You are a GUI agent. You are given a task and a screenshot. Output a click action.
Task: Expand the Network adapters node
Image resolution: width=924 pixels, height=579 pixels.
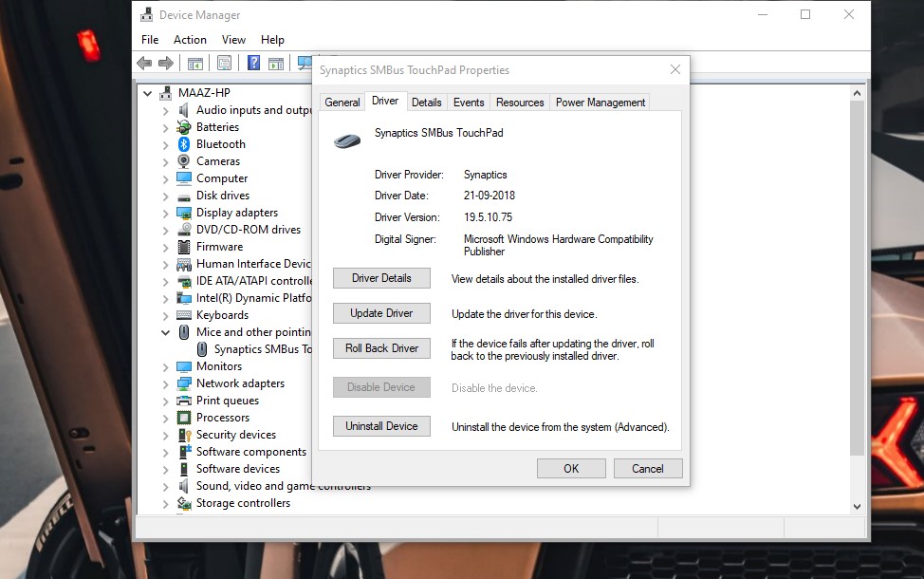[166, 384]
